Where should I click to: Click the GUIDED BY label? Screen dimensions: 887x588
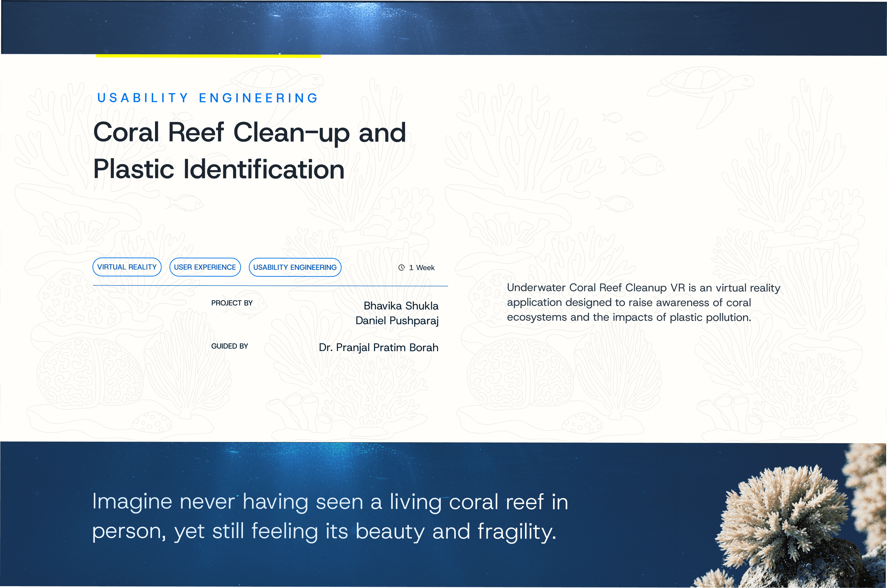coord(230,346)
